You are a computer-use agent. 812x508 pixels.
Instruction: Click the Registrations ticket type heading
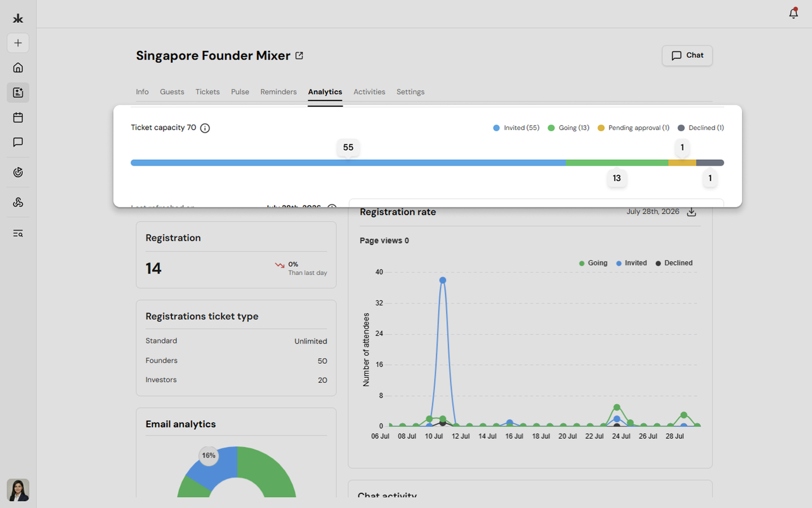click(202, 316)
